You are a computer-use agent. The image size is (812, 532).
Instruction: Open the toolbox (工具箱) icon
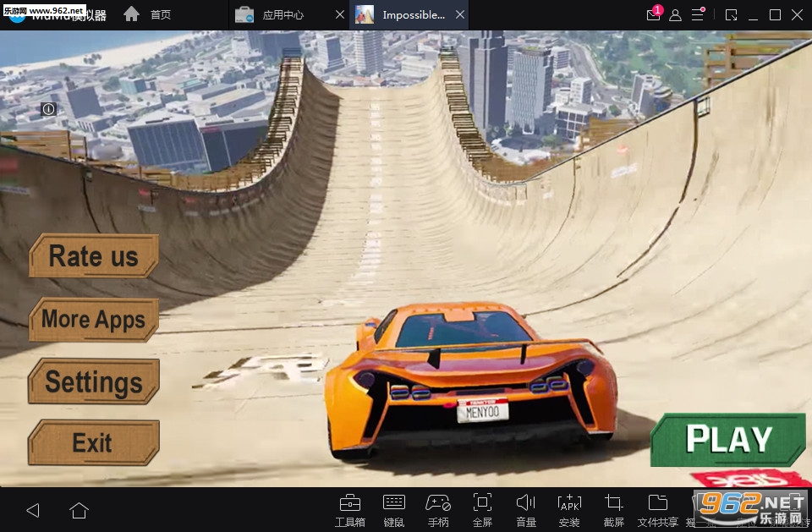tap(349, 507)
